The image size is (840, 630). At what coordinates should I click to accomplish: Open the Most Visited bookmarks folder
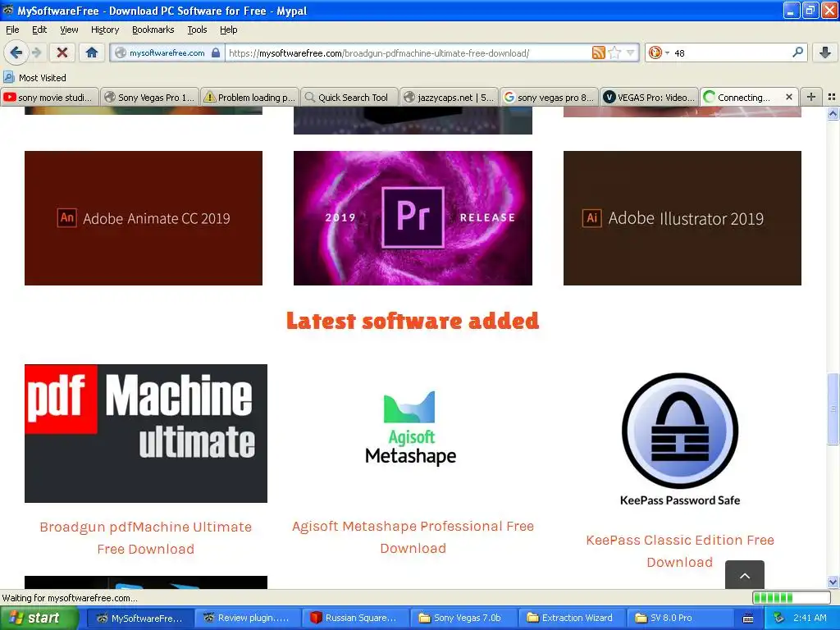[x=34, y=78]
